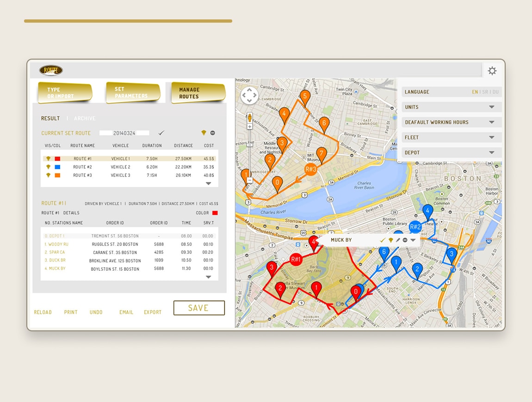Toggle visibility of Route #1
Screen dimensions: 532x402
48,158
